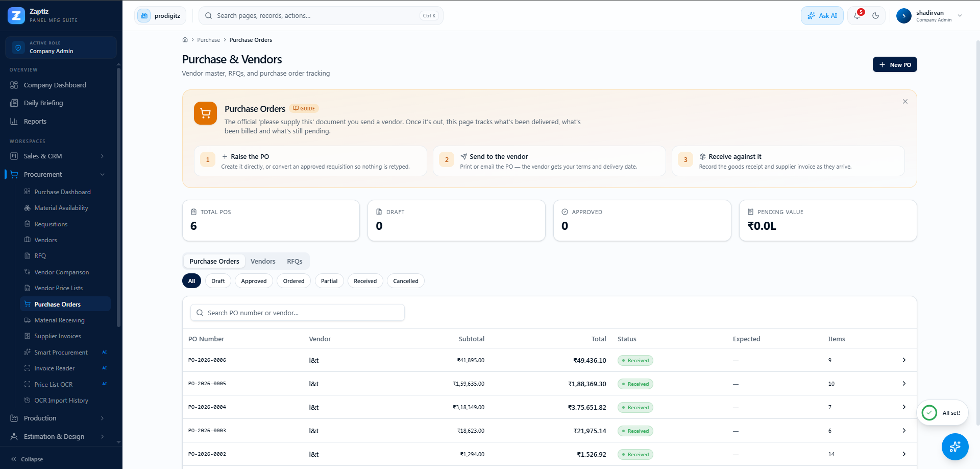
Task: Click Purchase breadcrumb link
Action: (x=209, y=40)
